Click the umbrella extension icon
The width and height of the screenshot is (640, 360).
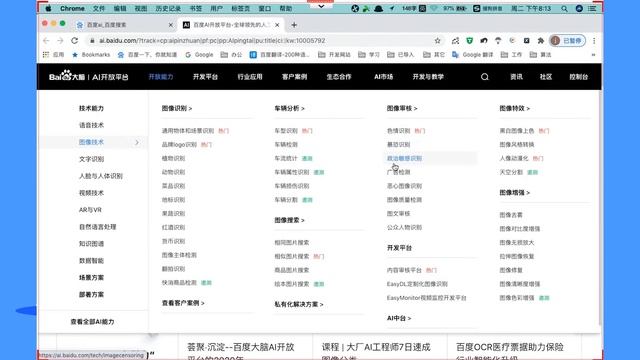click(x=498, y=41)
